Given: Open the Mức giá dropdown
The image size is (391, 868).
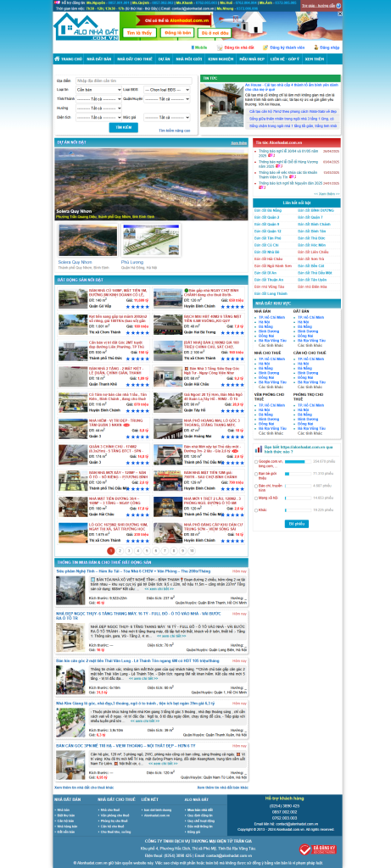Looking at the screenshot, I should 167,117.
